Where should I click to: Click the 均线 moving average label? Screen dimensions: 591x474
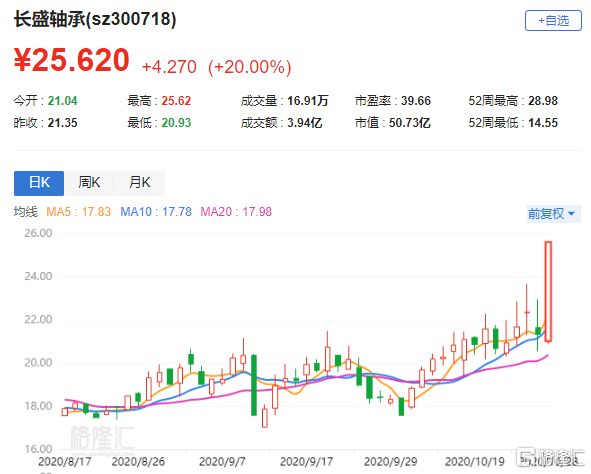pos(26,212)
